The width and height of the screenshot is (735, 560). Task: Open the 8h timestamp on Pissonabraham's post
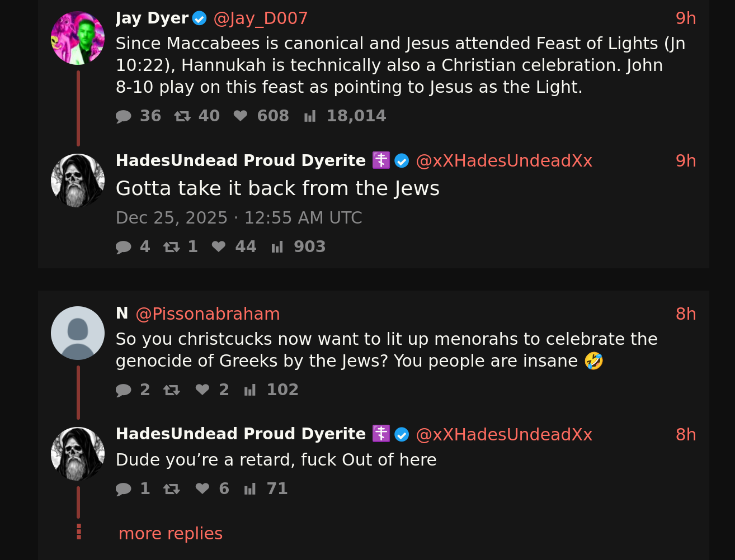pyautogui.click(x=686, y=314)
